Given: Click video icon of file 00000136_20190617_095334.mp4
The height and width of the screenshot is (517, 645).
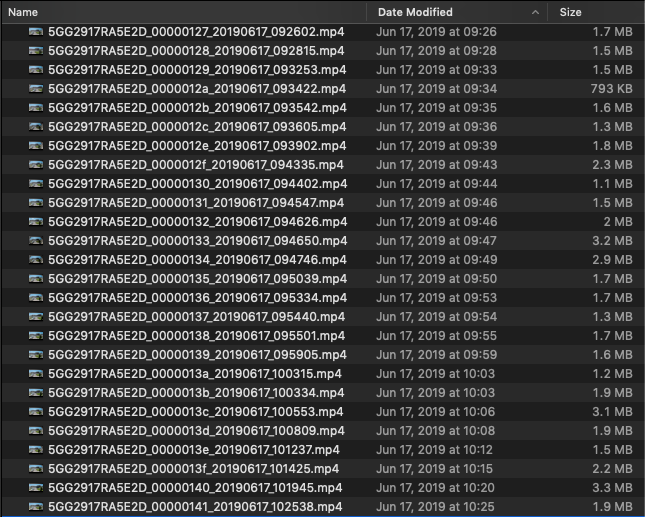Looking at the screenshot, I should [36, 298].
